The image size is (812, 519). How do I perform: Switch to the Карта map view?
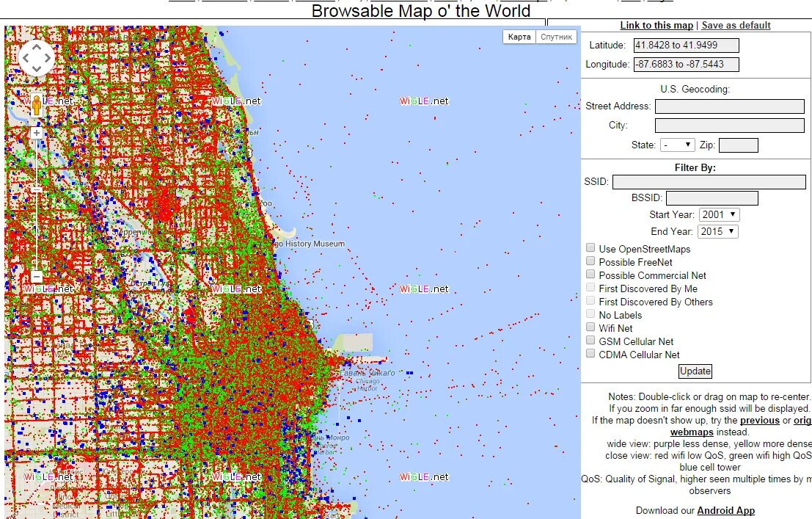(x=519, y=37)
